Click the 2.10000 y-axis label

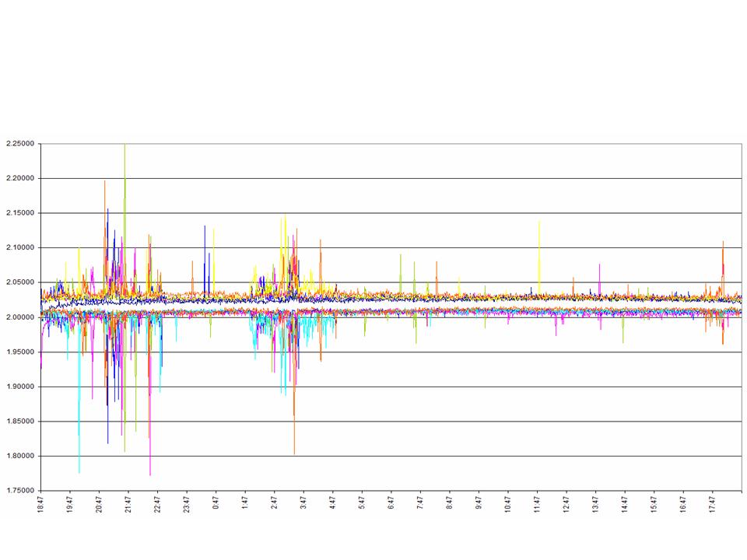click(x=20, y=247)
